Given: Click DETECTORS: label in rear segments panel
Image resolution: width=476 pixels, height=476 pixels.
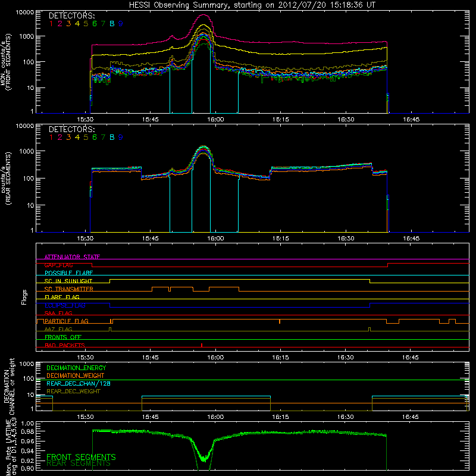Looking at the screenshot, I should coord(71,129).
